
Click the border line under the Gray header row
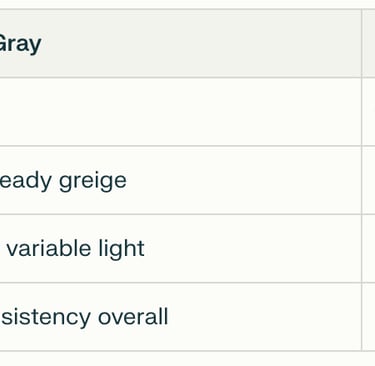[x=180, y=77]
